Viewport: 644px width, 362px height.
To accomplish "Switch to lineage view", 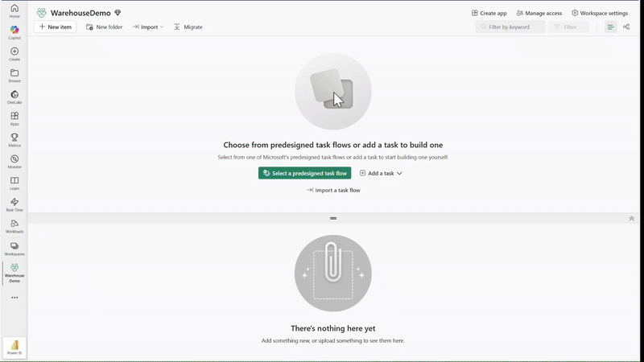I will [626, 27].
